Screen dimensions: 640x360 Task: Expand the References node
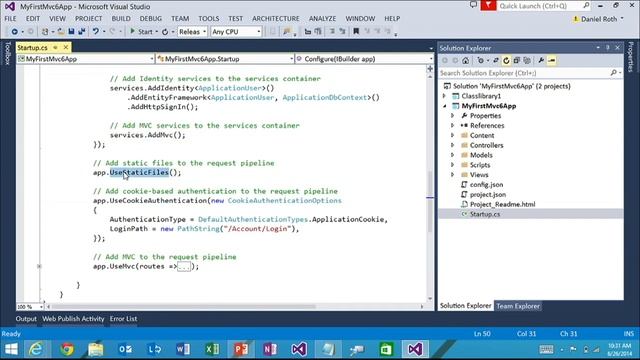(453, 125)
